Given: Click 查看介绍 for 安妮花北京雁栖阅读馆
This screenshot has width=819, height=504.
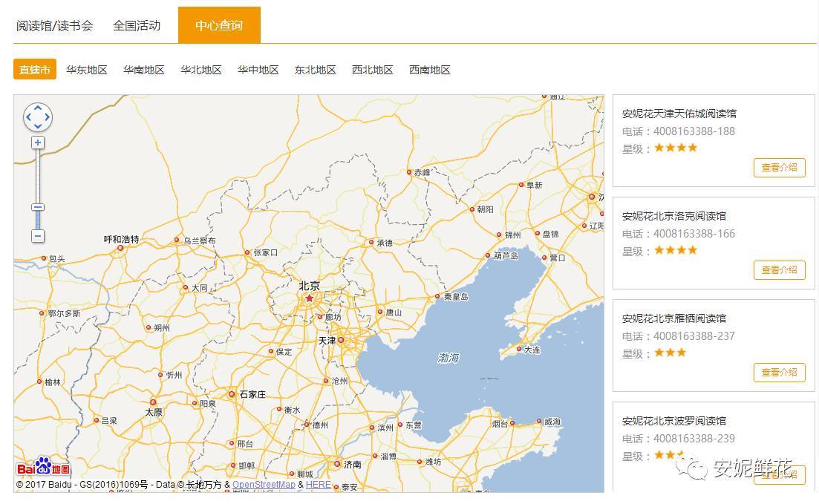Looking at the screenshot, I should click(779, 372).
